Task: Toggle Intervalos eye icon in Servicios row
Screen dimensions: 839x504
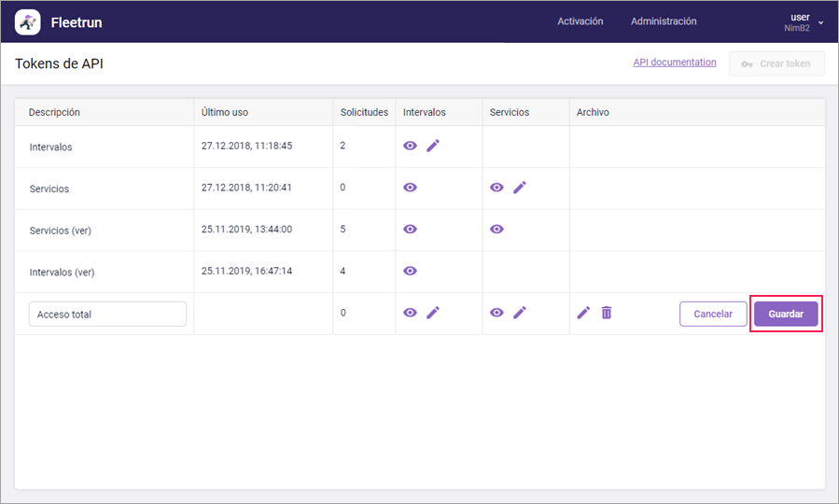Action: pyautogui.click(x=410, y=188)
